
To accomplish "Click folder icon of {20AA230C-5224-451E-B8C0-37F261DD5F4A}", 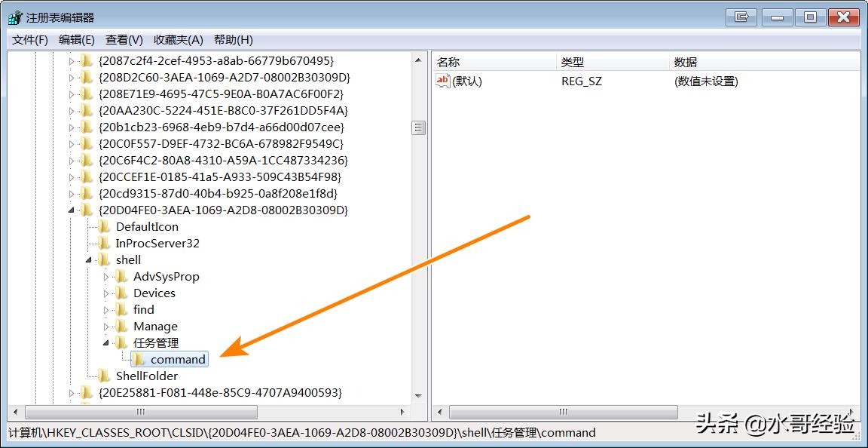I will pyautogui.click(x=86, y=110).
